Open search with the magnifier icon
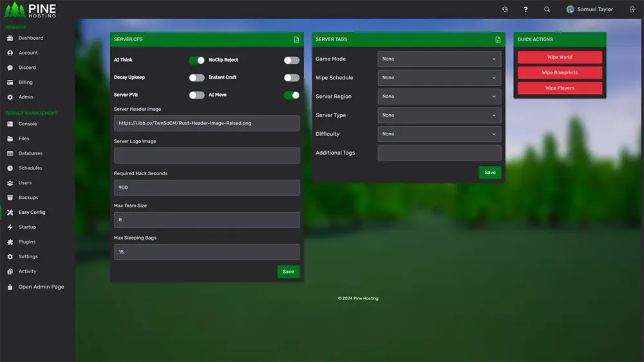 pos(547,10)
